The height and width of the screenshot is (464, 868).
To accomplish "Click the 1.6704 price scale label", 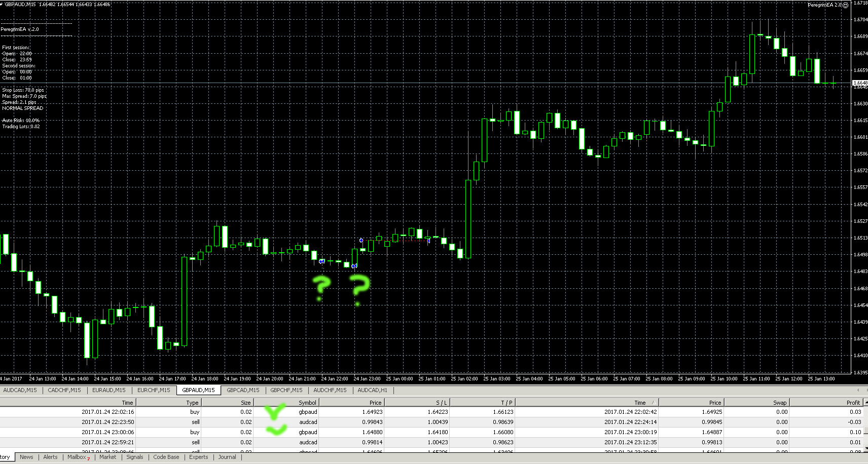I will (x=860, y=20).
